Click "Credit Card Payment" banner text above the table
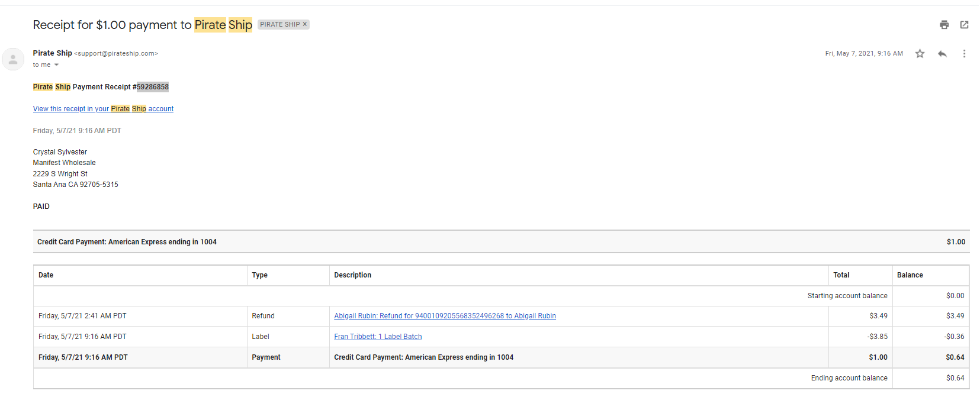 click(x=127, y=242)
